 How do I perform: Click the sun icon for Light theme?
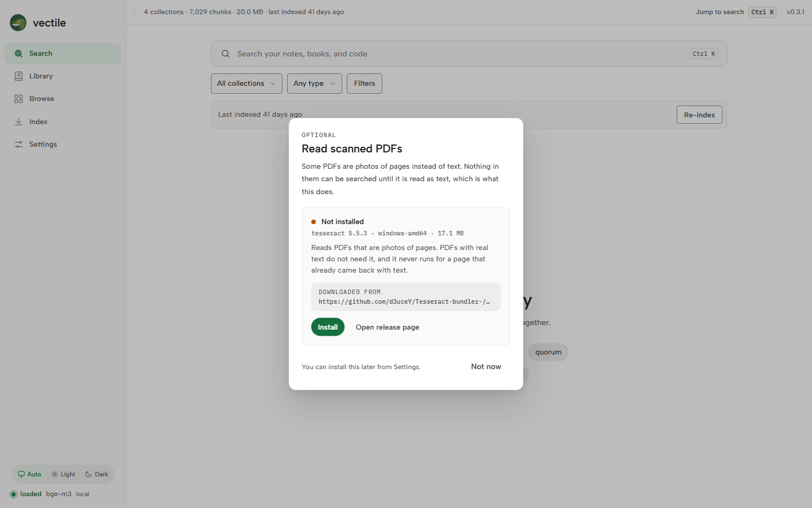tap(55, 474)
